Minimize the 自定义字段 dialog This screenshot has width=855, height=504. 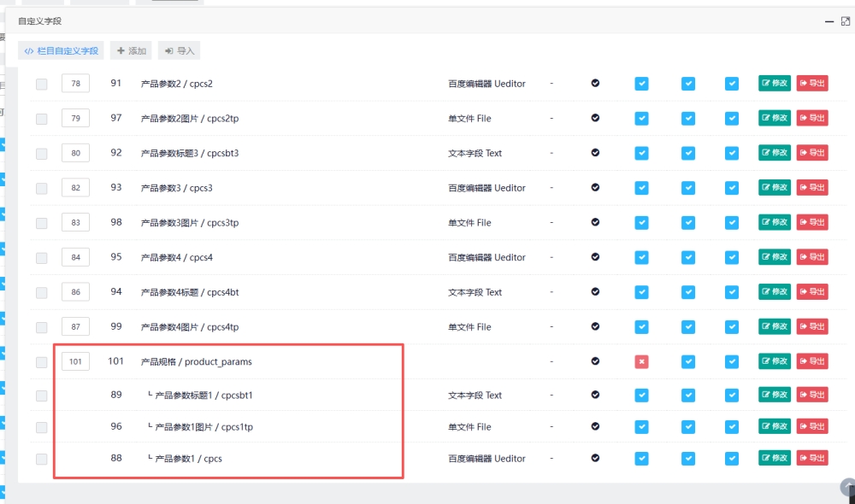[828, 21]
